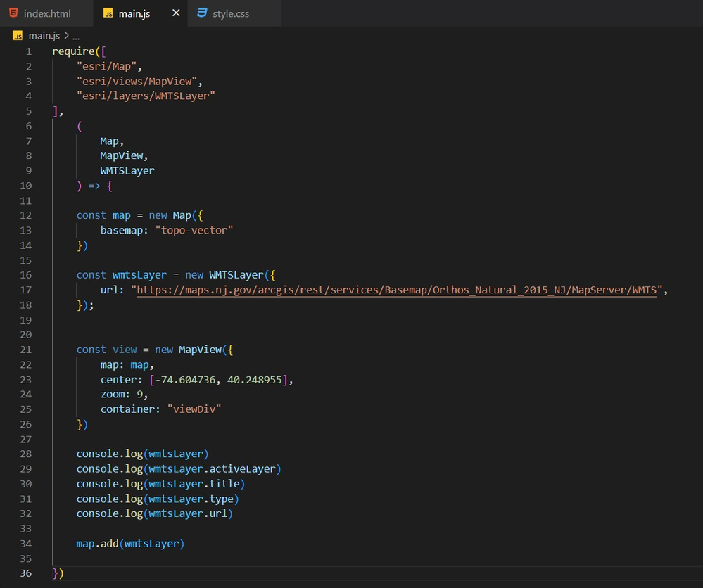
Task: Switch to the style.css tab
Action: pos(231,13)
